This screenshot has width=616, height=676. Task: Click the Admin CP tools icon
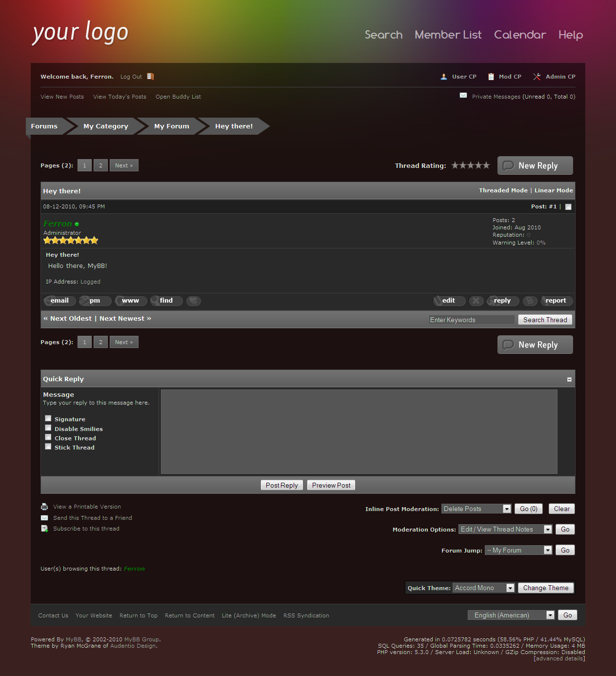(x=537, y=77)
